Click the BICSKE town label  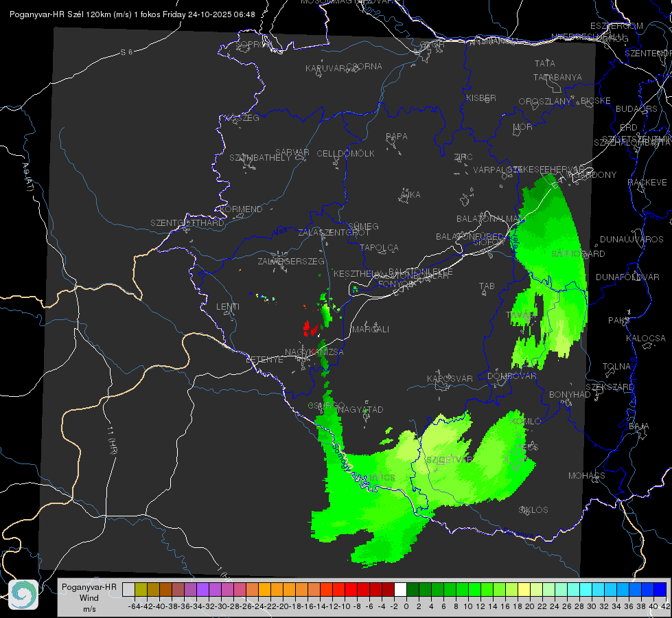pos(596,100)
